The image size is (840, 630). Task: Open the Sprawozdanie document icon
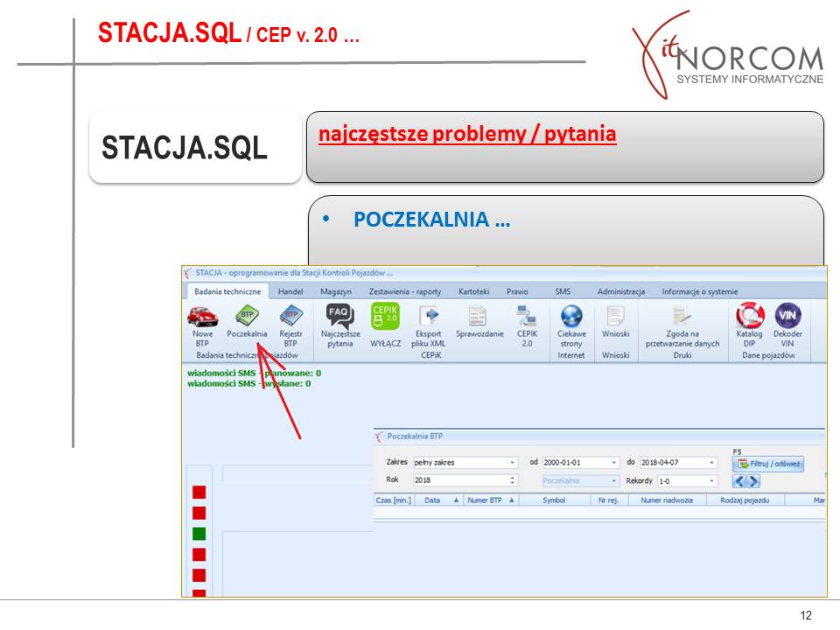[479, 315]
